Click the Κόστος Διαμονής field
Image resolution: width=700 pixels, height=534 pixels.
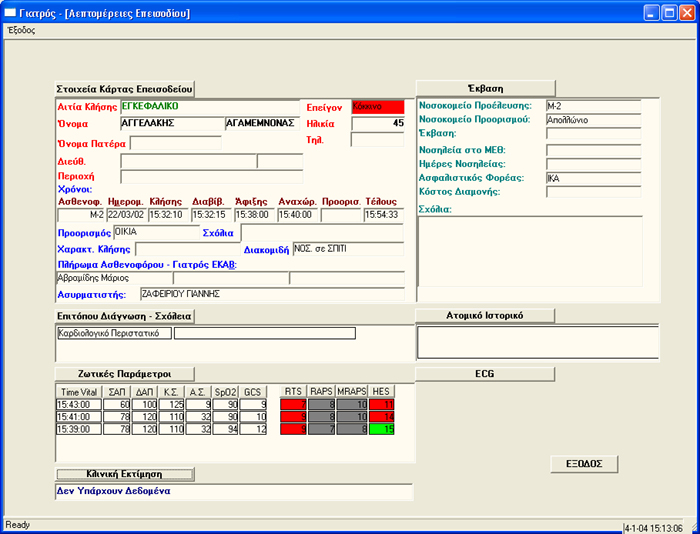click(593, 192)
